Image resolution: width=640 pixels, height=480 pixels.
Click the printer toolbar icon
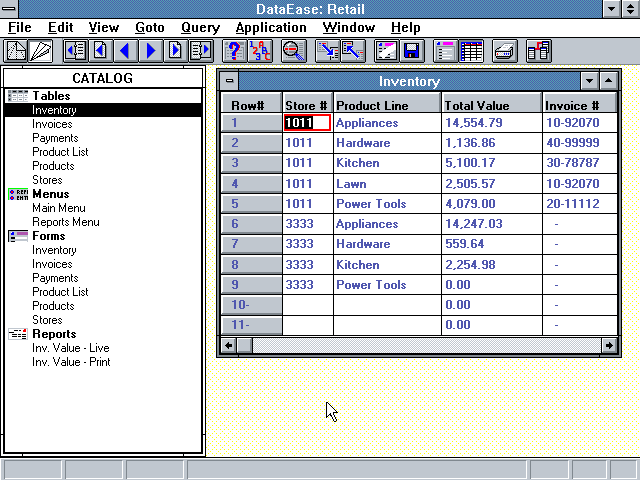(x=505, y=51)
